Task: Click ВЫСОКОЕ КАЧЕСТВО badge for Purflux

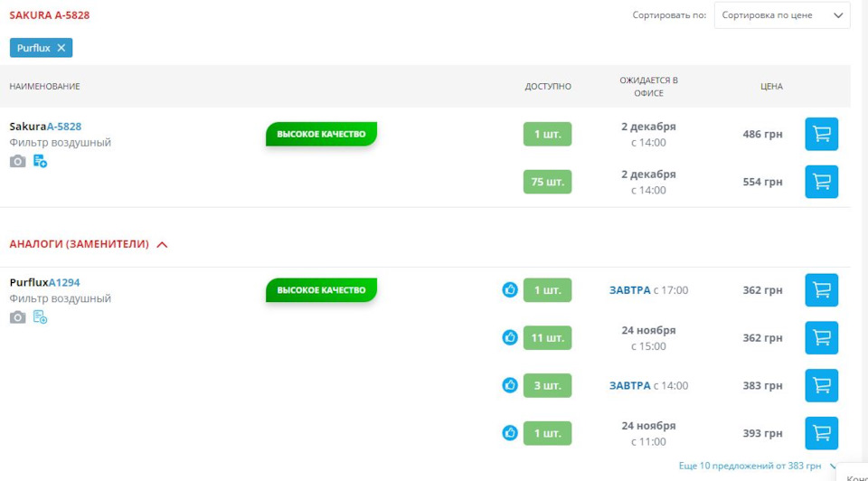Action: click(x=321, y=290)
